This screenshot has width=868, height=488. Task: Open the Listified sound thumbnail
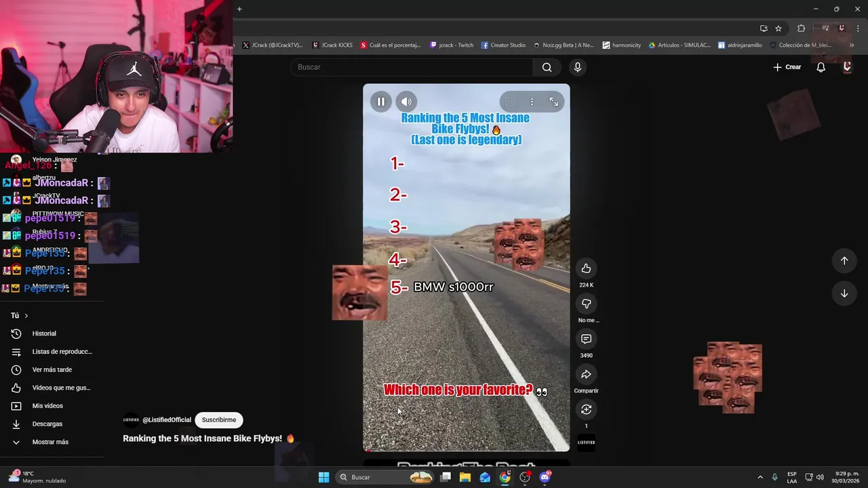click(x=586, y=443)
